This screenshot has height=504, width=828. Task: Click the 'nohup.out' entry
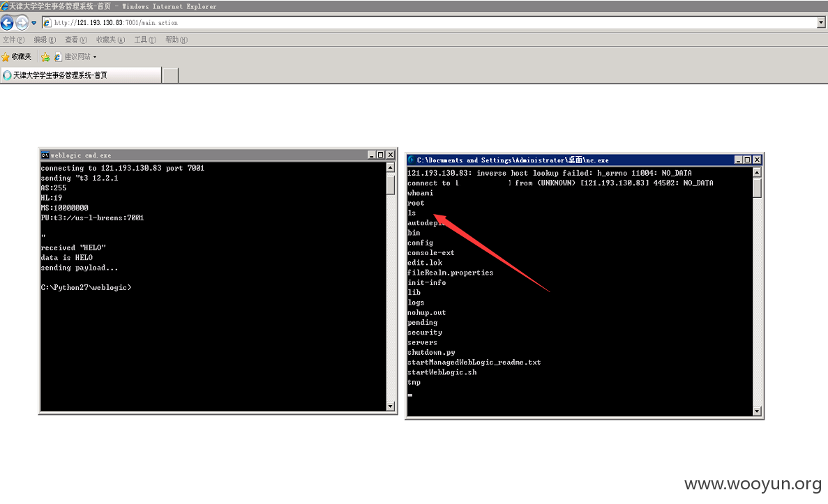(x=427, y=312)
